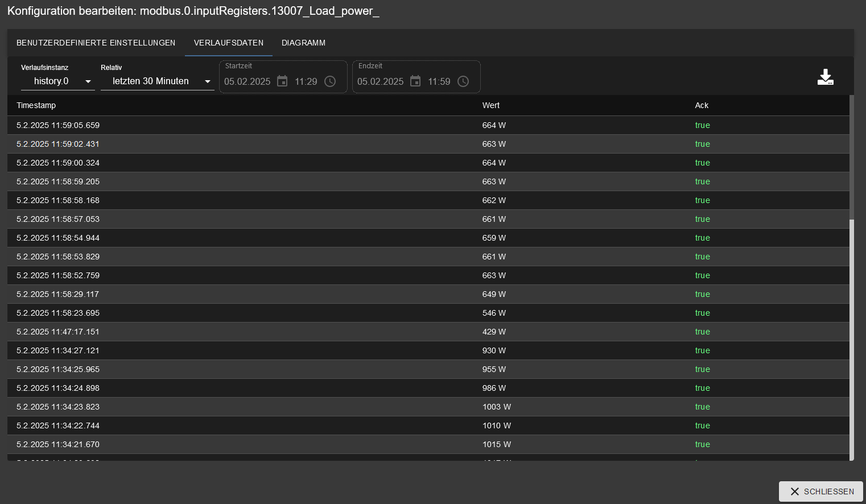Open the Diagramm tab
Viewport: 866px width, 504px height.
(x=304, y=43)
